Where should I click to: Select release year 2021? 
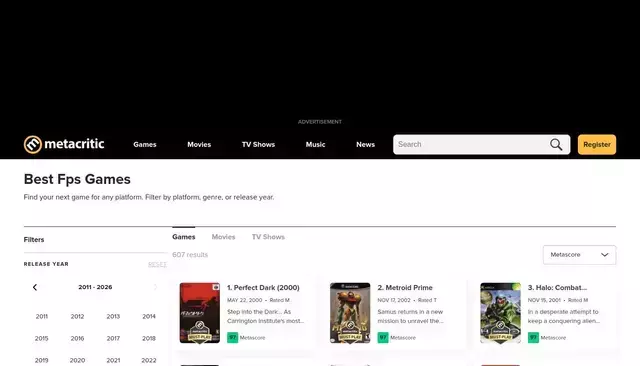pos(113,360)
